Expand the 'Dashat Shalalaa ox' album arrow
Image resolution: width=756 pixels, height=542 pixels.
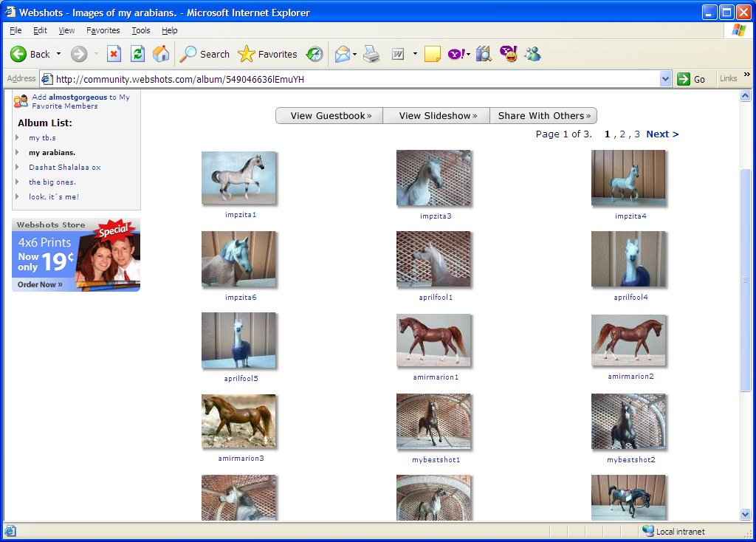(18, 168)
